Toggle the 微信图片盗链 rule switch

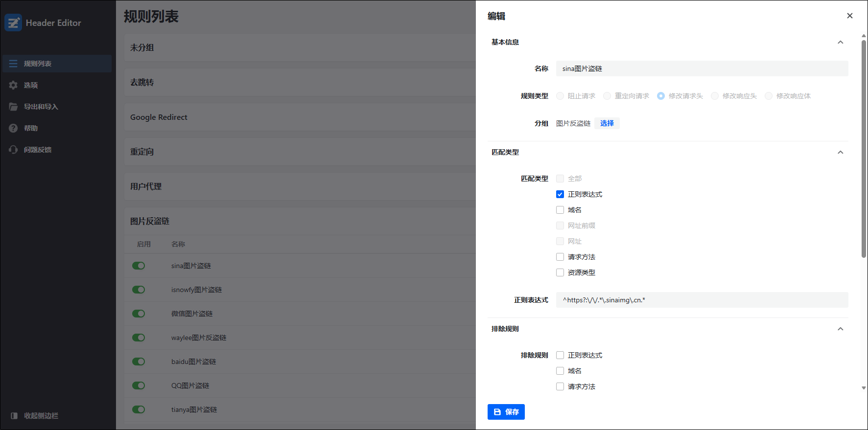tap(139, 314)
